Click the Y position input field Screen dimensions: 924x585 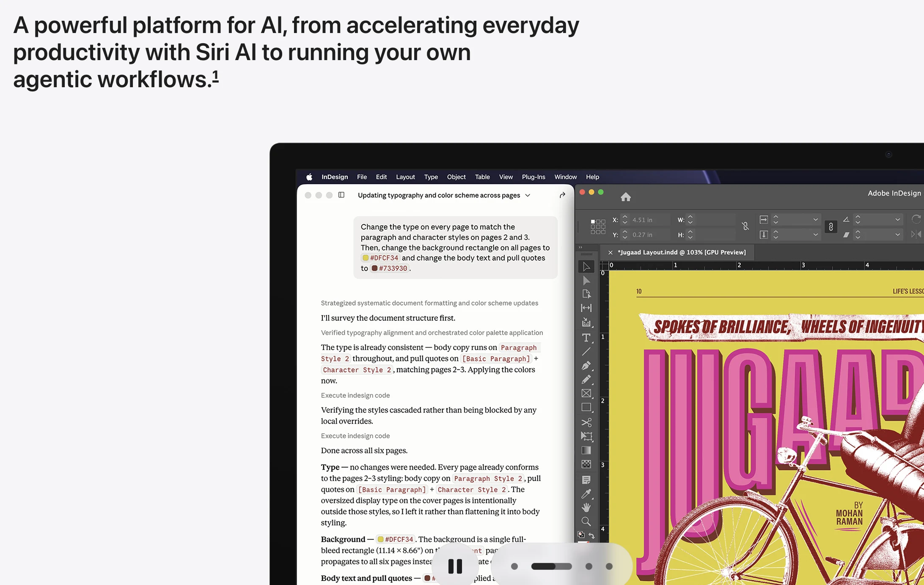(651, 235)
